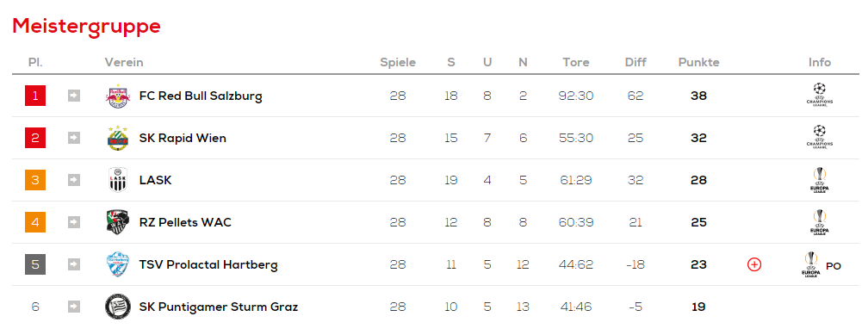
Task: Click Champions League icon in Salzburg row
Action: pos(820,95)
